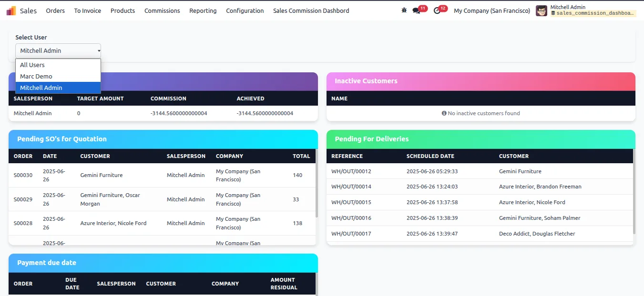This screenshot has height=296, width=644.
Task: Click customer Deco Addict, Douglas Fletcher
Action: 537,234
